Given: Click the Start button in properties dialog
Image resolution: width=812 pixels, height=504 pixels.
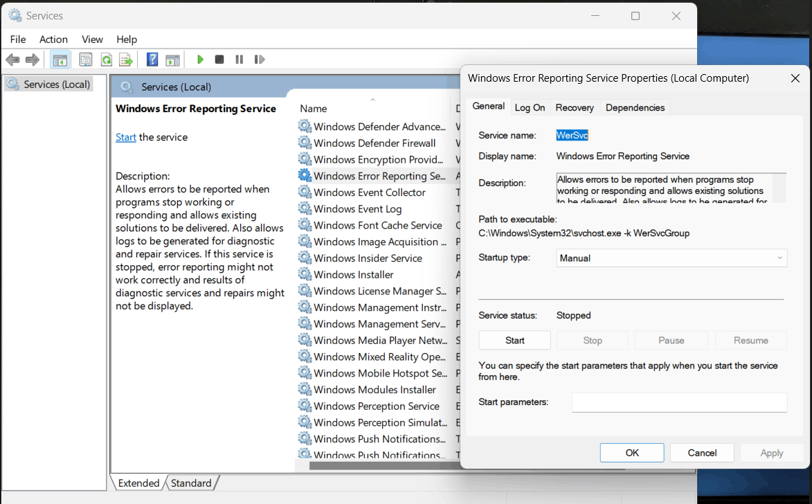Looking at the screenshot, I should pyautogui.click(x=515, y=341).
